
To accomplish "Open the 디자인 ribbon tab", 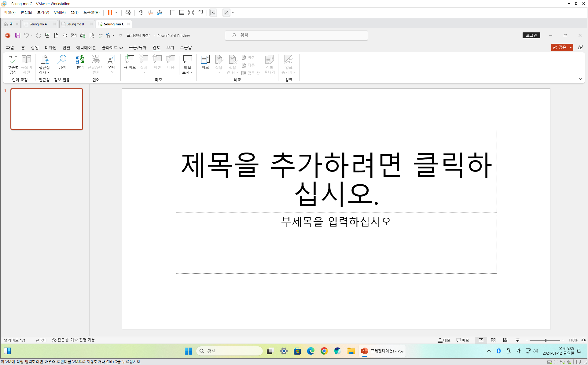I will [50, 47].
